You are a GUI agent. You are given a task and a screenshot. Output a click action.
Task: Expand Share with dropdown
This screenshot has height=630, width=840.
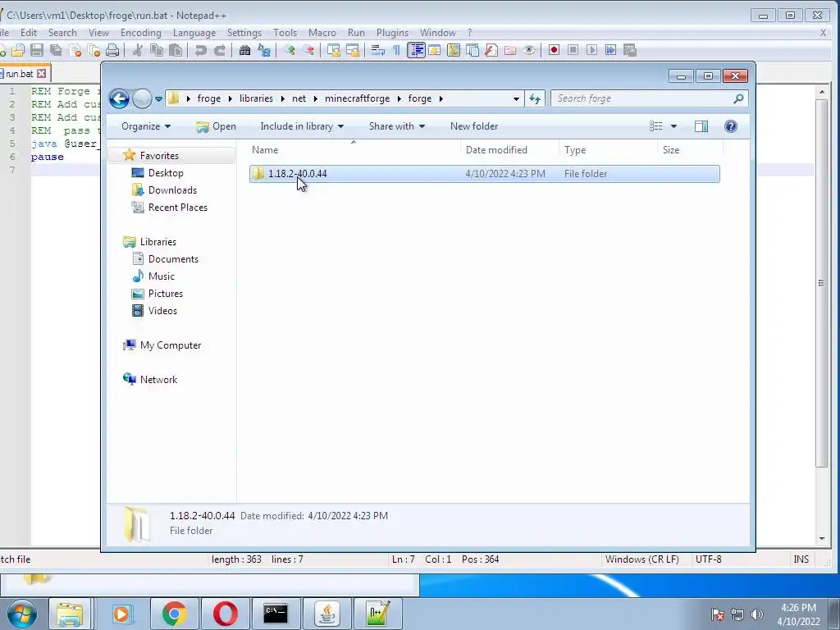tap(396, 126)
